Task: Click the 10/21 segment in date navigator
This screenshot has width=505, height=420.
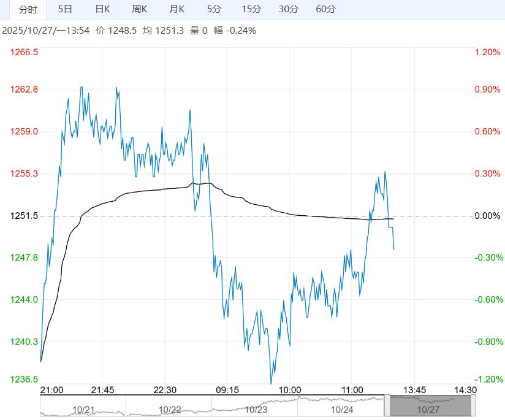Action: (83, 407)
